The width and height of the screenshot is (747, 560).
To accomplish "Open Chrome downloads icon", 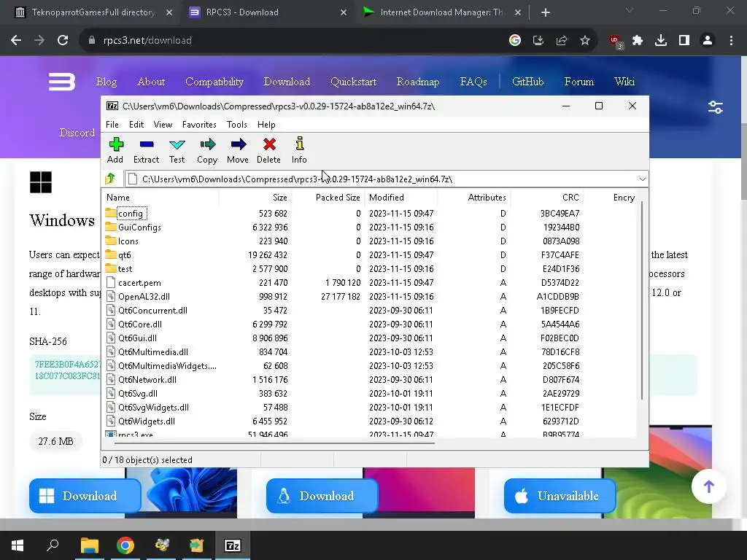I will (661, 41).
